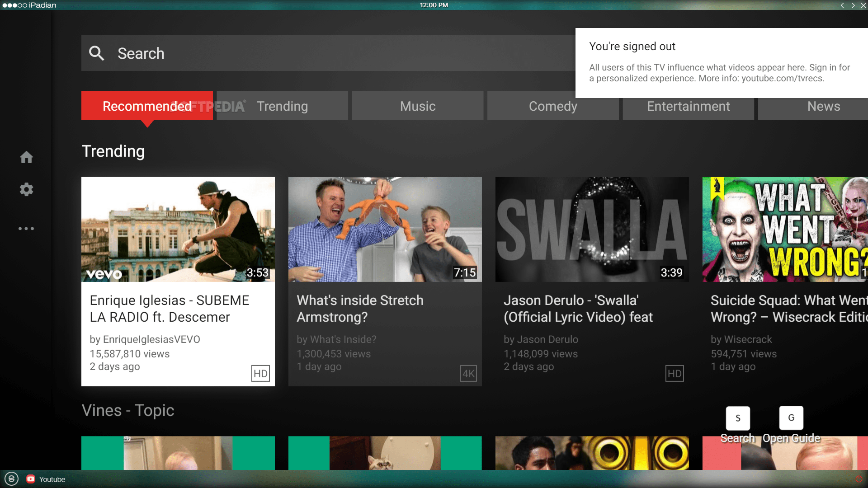
Task: Switch to the Comedy tab
Action: coord(553,106)
